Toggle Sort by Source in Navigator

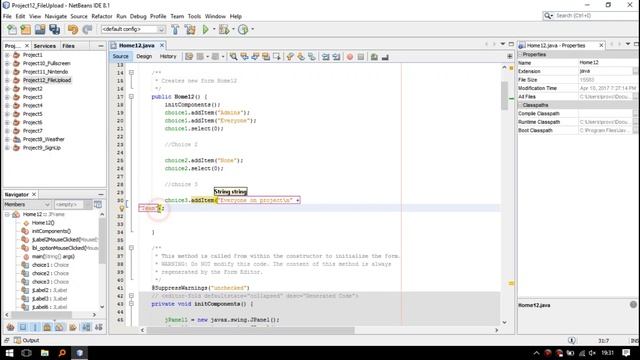[x=98, y=327]
